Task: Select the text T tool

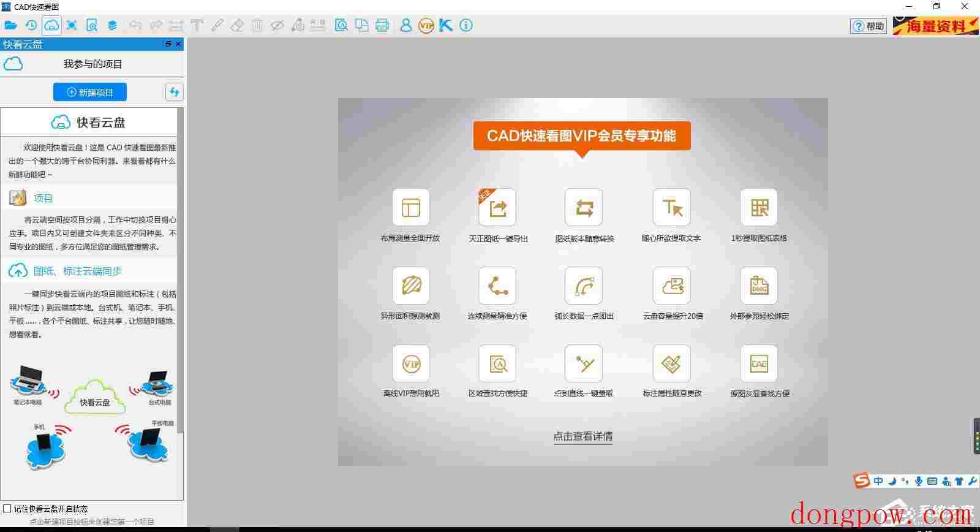Action: (197, 25)
